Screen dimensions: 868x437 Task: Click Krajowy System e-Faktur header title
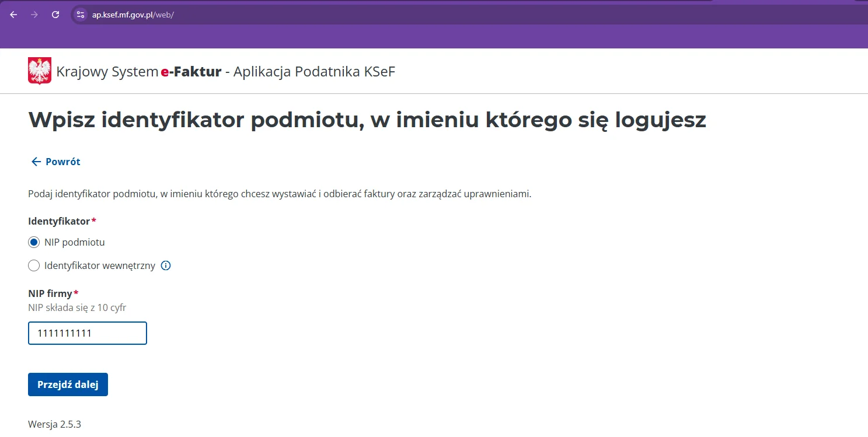click(226, 72)
